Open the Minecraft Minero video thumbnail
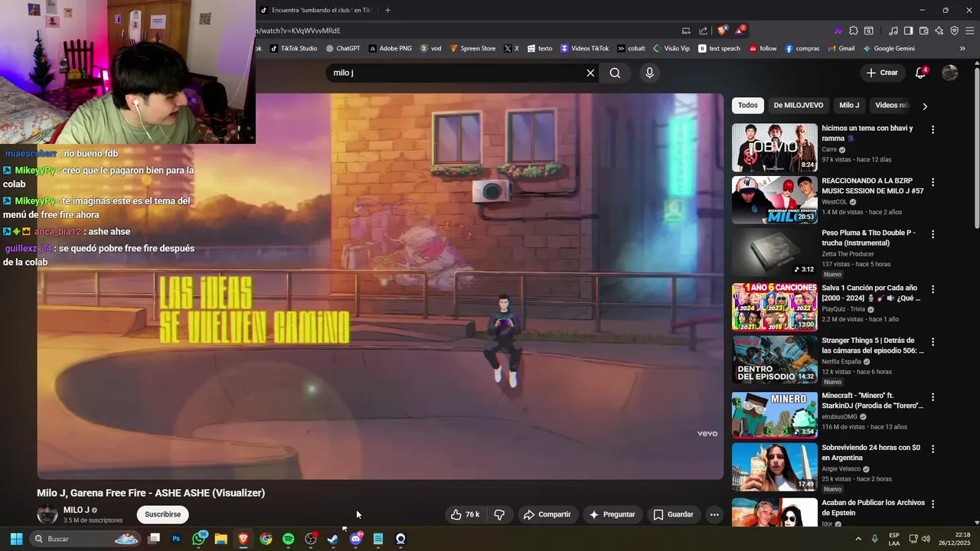Viewport: 980px width, 551px height. click(774, 415)
